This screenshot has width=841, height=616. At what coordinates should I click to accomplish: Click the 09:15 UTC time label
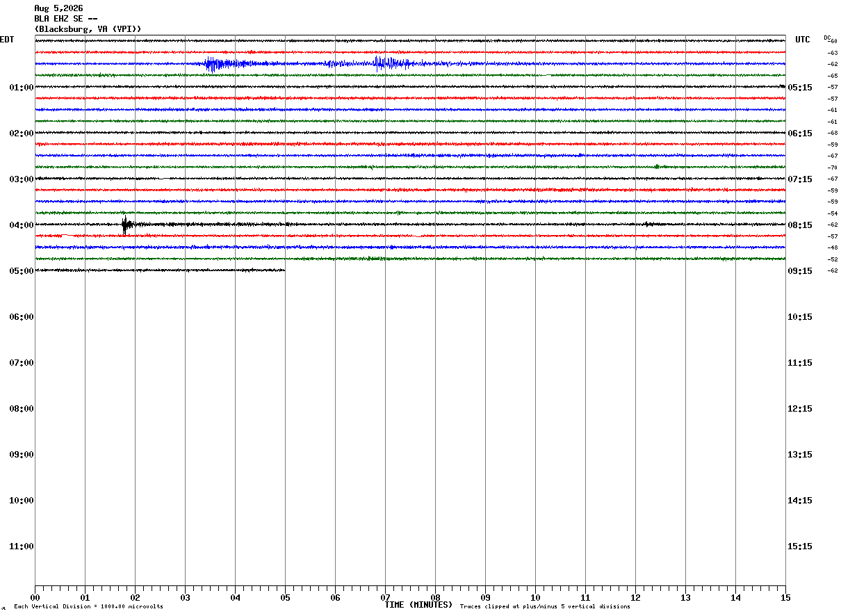[x=800, y=271]
